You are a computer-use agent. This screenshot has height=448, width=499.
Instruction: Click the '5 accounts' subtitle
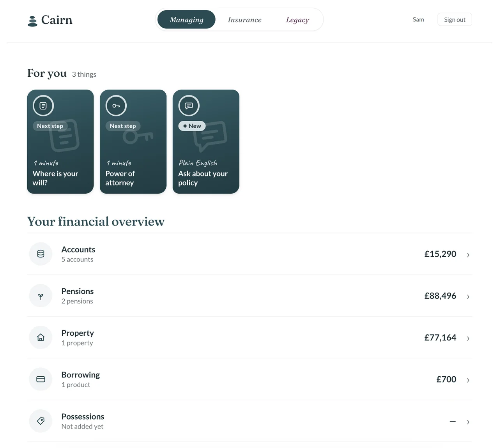coord(77,259)
